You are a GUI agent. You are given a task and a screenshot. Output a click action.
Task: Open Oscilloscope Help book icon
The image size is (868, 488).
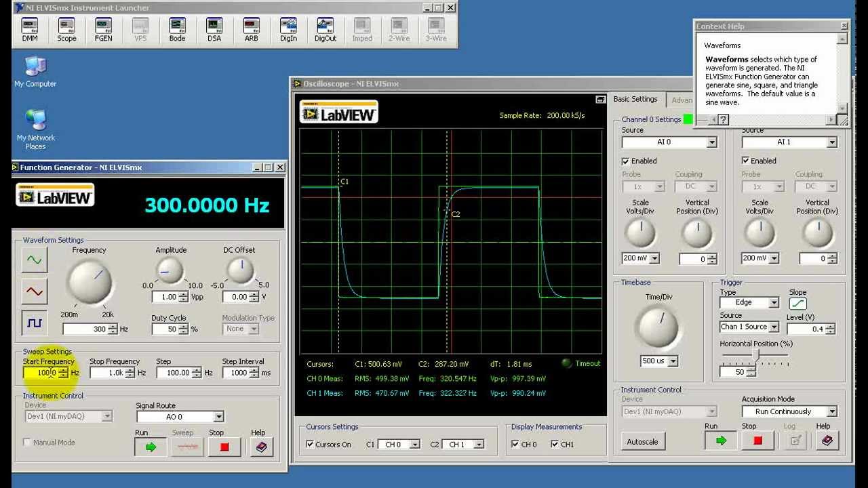point(827,441)
